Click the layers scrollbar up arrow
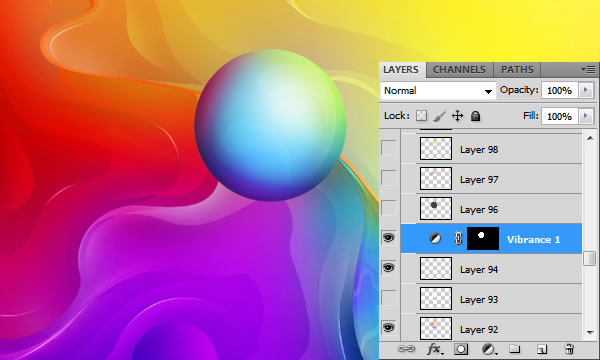 pyautogui.click(x=590, y=138)
